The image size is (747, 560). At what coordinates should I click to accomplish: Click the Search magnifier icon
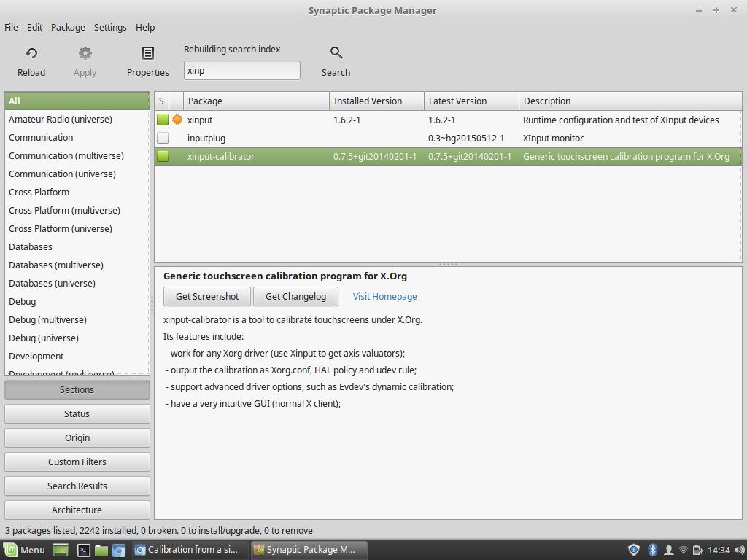pyautogui.click(x=336, y=53)
